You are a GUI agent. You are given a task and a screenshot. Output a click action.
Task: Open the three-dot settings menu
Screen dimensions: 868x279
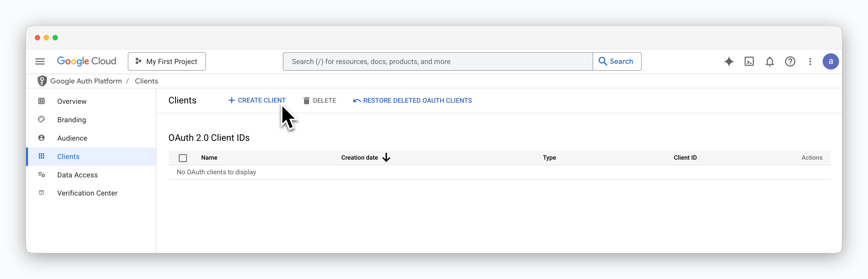click(810, 61)
